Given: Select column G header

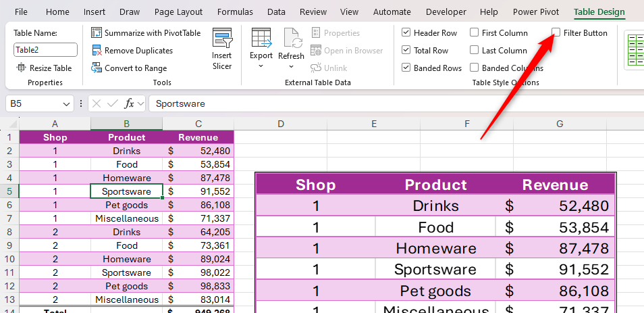Looking at the screenshot, I should pos(560,124).
